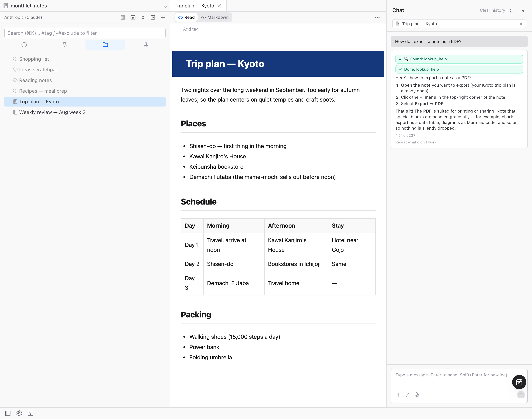The height and width of the screenshot is (419, 532).
Task: Click the user message about exporting PDF
Action: tap(459, 42)
